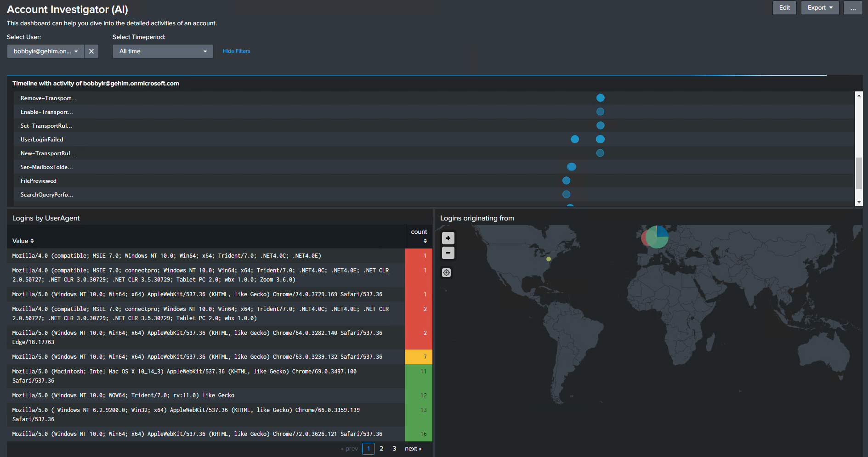Click the SearchQueryPerfo timeline event dot
This screenshot has width=868, height=457.
(566, 194)
